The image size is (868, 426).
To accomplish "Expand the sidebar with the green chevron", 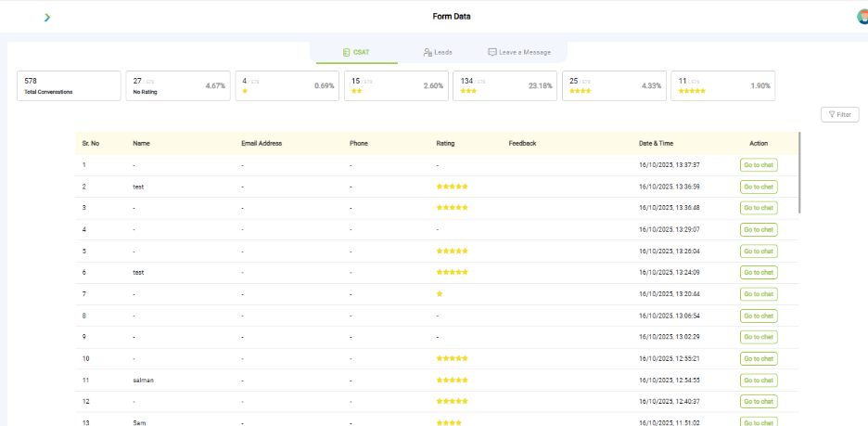I will pos(47,18).
